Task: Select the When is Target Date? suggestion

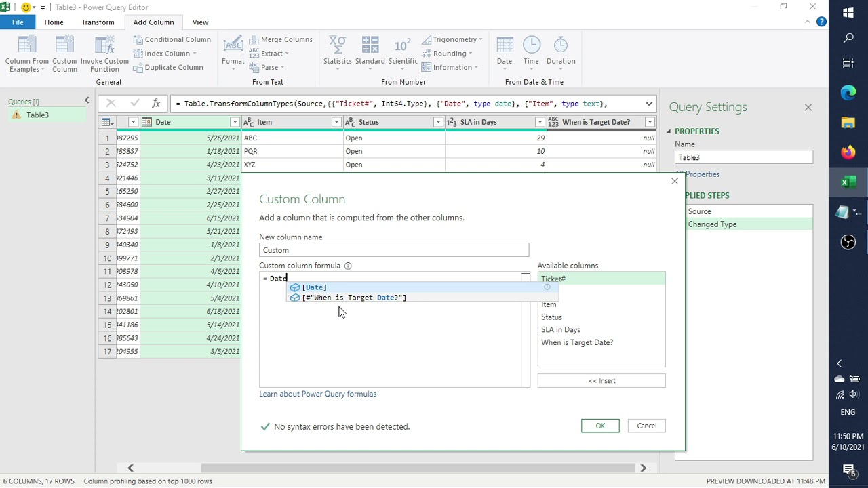Action: (422, 298)
